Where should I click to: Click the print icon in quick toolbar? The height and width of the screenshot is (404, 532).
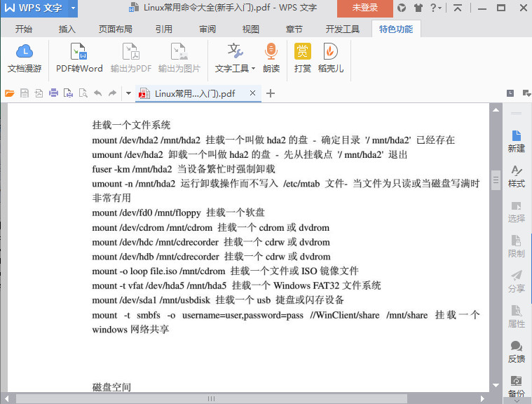[x=53, y=93]
